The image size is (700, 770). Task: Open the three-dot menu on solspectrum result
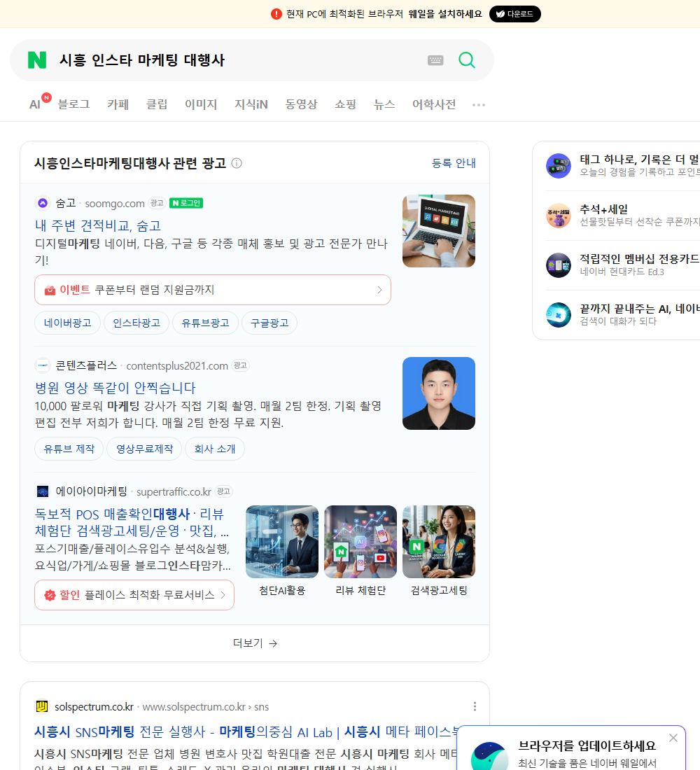point(475,706)
